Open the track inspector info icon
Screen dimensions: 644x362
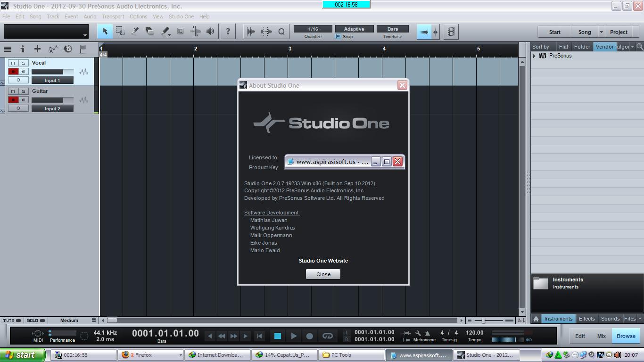coord(22,49)
